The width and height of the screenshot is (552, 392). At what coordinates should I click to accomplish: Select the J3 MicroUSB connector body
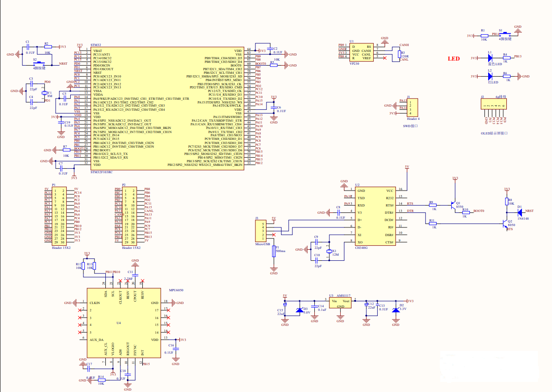click(260, 231)
